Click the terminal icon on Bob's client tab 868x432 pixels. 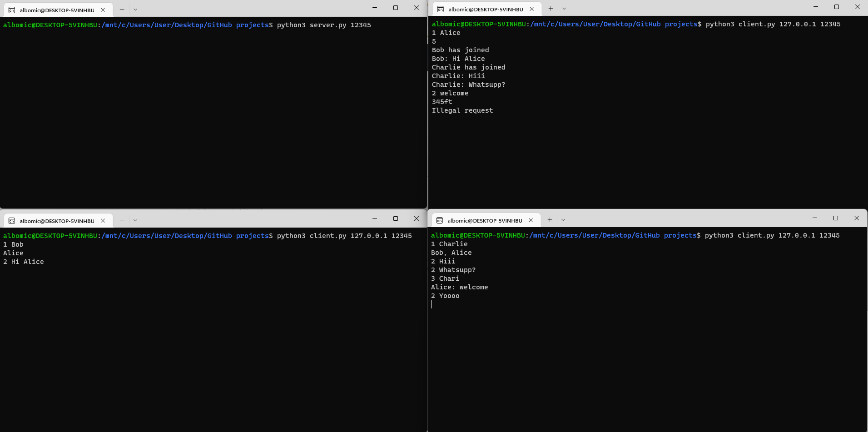click(11, 220)
